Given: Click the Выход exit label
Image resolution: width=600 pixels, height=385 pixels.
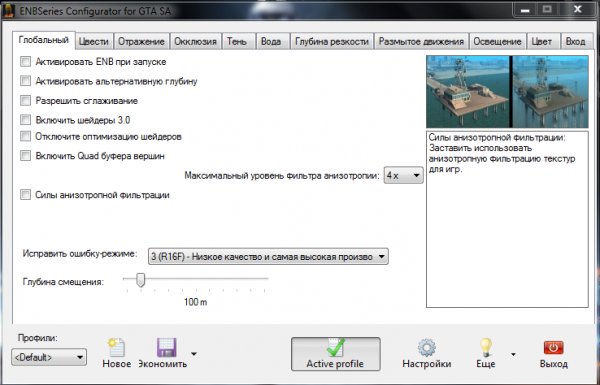Looking at the screenshot, I should (553, 364).
